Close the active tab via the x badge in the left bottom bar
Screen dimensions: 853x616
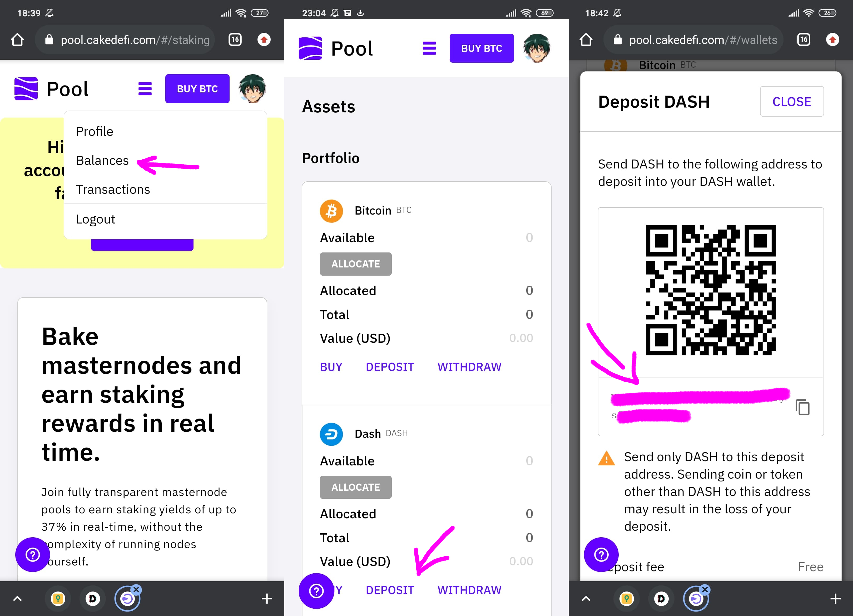137,589
